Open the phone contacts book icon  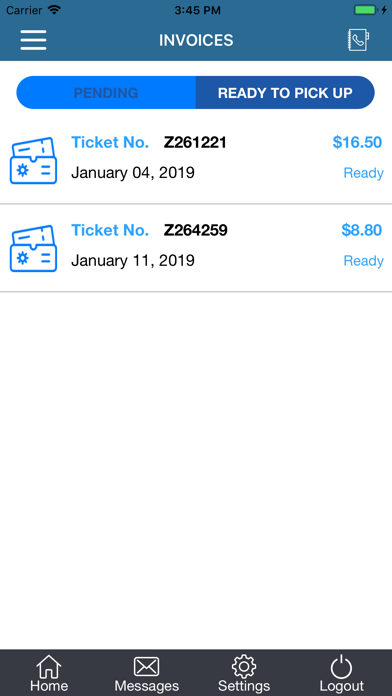click(x=358, y=40)
